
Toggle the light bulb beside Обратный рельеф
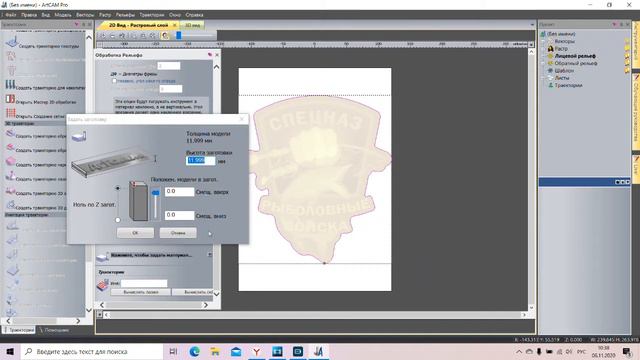point(627,63)
